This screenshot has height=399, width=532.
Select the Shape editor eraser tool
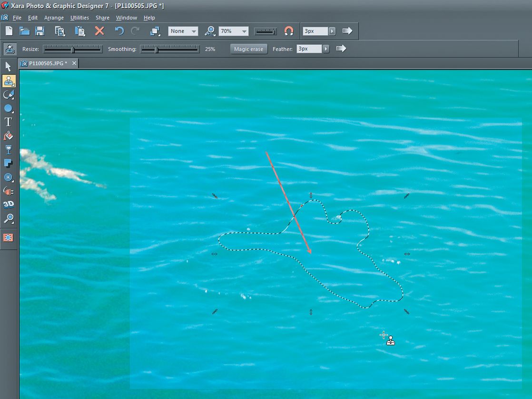pyautogui.click(x=9, y=95)
